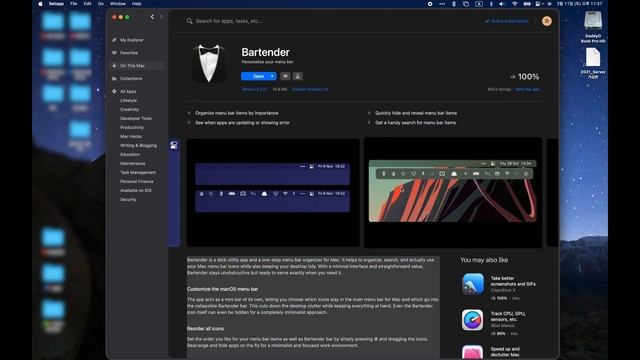640x360 pixels.
Task: Click the Rate the app link
Action: (527, 89)
